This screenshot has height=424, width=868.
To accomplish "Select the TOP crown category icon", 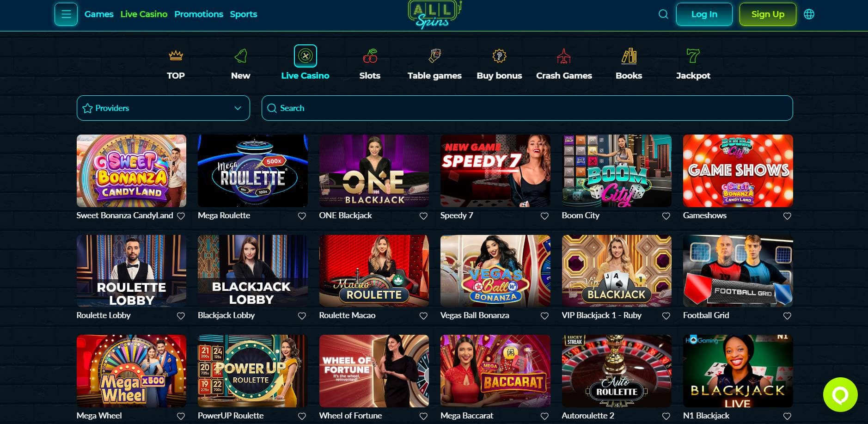I will (176, 56).
